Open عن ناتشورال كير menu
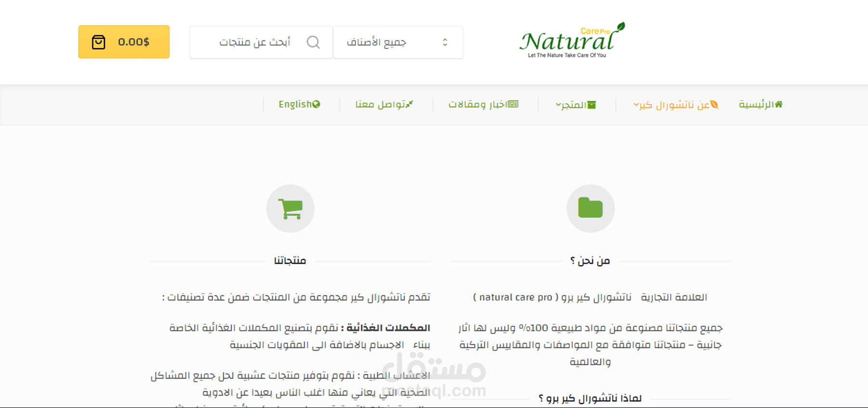This screenshot has width=868, height=408. (676, 104)
